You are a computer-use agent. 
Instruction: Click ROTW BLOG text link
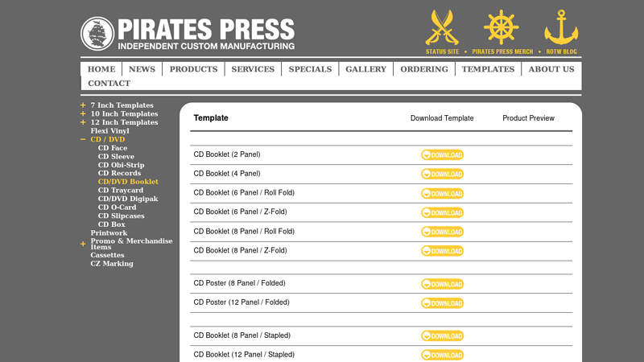coord(561,51)
